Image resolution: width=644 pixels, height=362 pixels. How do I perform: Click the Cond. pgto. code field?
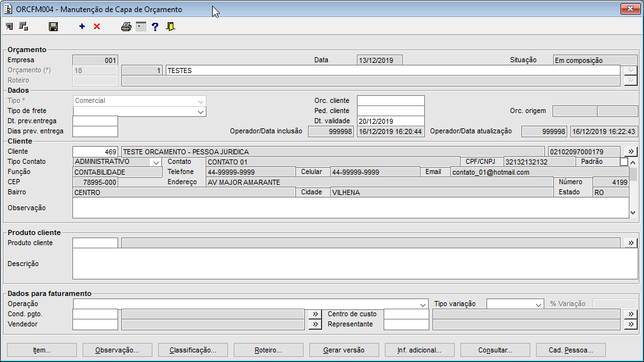click(x=95, y=314)
